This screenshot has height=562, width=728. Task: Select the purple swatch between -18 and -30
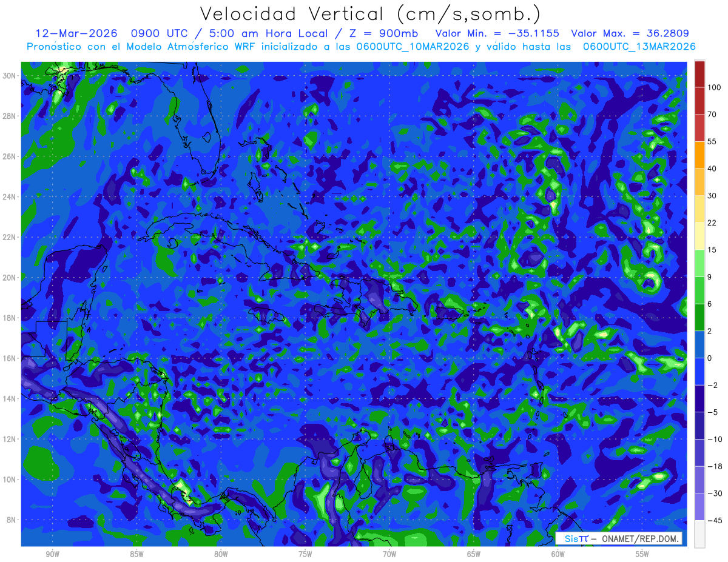pyautogui.click(x=699, y=480)
